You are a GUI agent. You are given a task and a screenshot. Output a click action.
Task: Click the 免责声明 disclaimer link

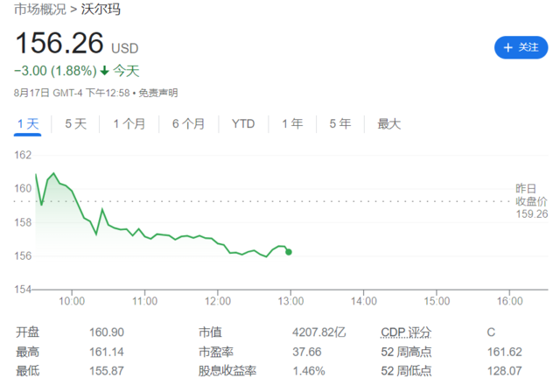[158, 93]
